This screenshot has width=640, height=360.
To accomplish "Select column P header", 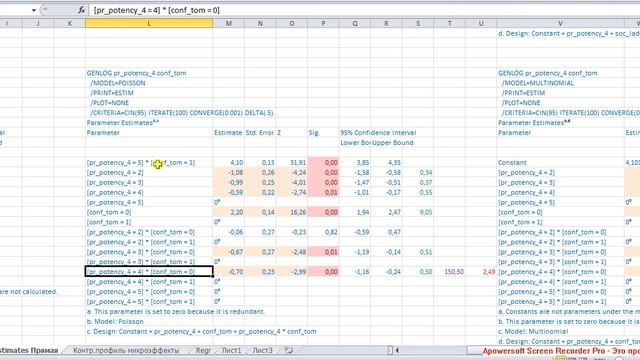I will (x=323, y=24).
